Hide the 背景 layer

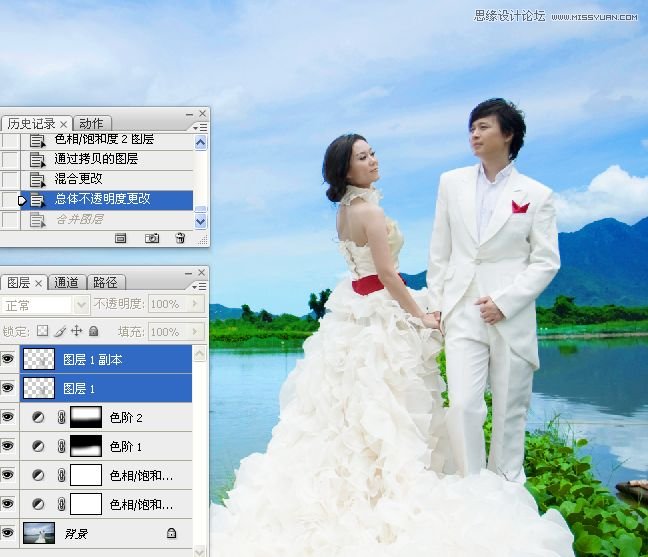point(8,533)
